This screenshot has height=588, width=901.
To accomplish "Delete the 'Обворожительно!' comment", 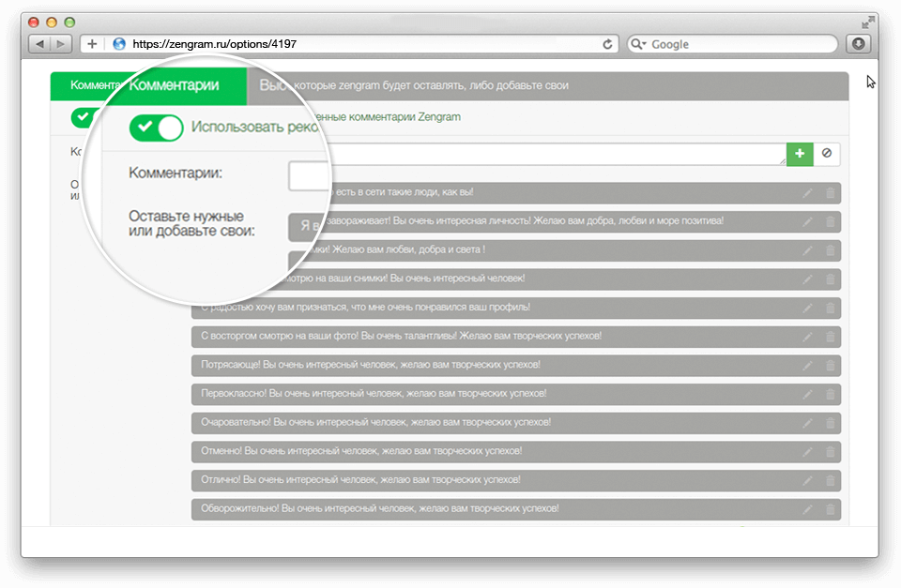I will 830,510.
